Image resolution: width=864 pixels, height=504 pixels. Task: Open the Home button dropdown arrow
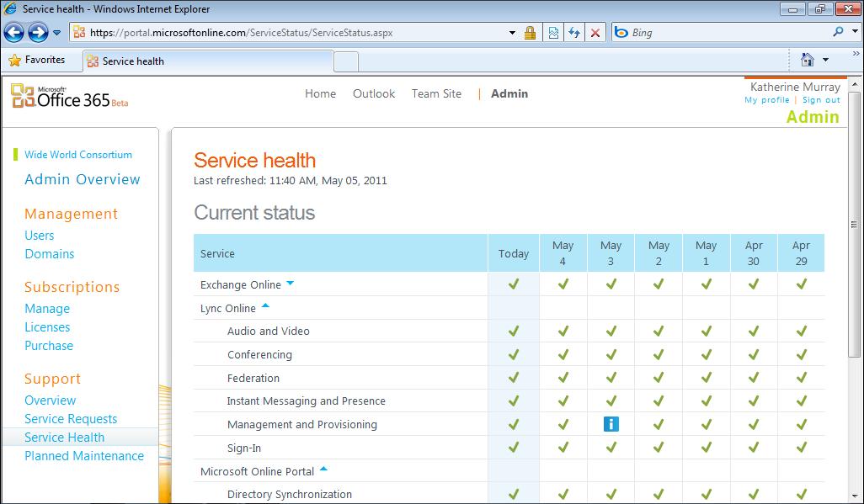(x=825, y=60)
